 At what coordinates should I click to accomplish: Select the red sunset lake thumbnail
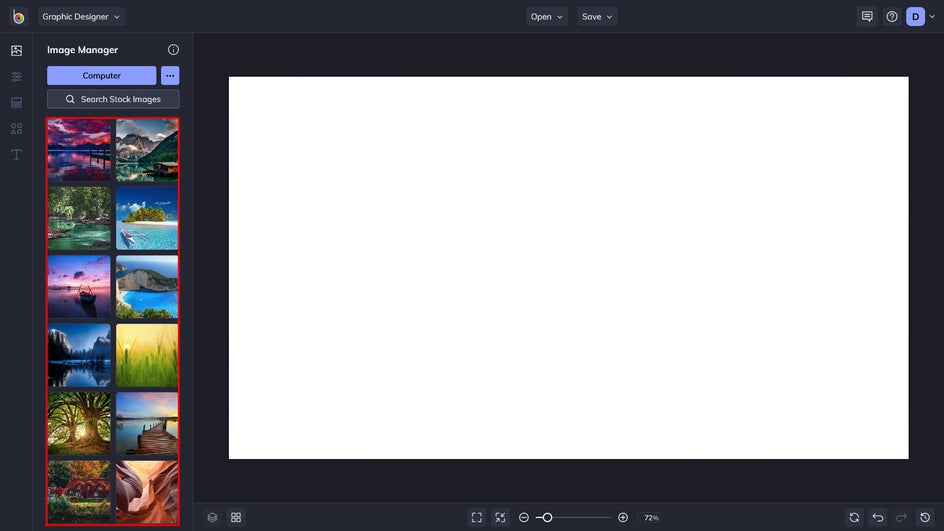click(79, 150)
